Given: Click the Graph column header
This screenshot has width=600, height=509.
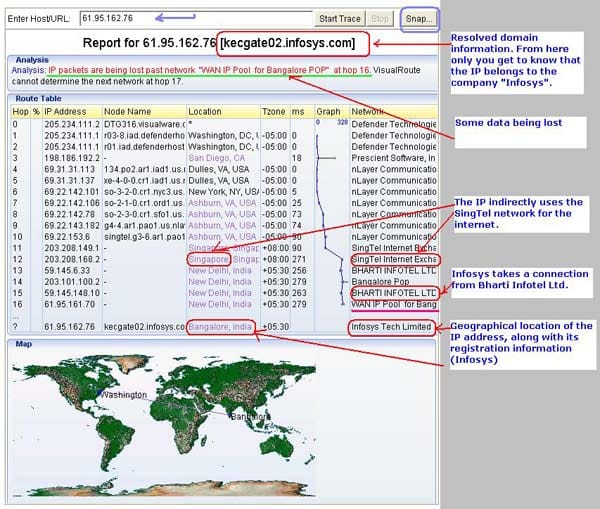Looking at the screenshot, I should coord(329,112).
